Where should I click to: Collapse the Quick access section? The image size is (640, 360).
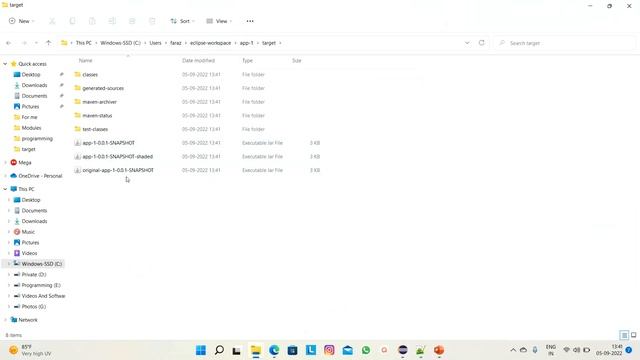pos(5,64)
